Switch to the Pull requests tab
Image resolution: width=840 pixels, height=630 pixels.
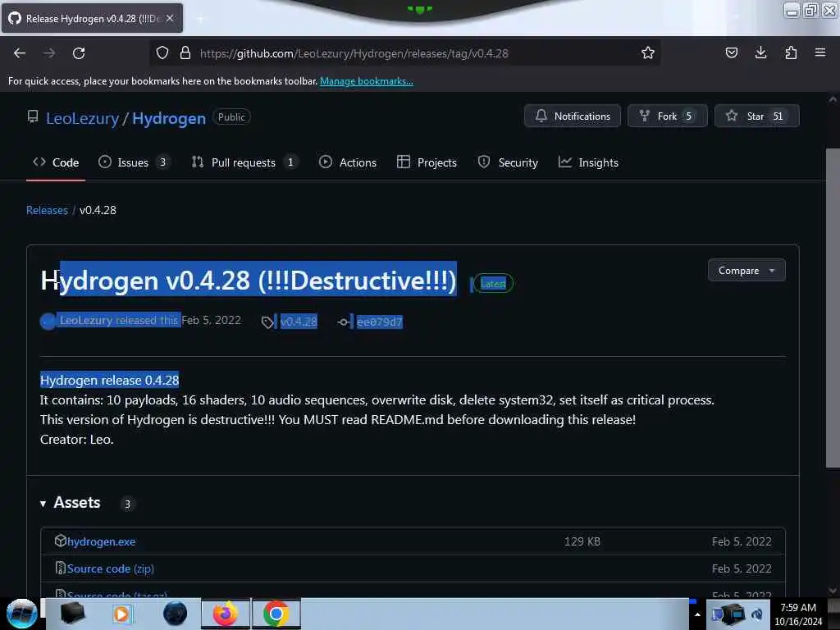tap(244, 162)
